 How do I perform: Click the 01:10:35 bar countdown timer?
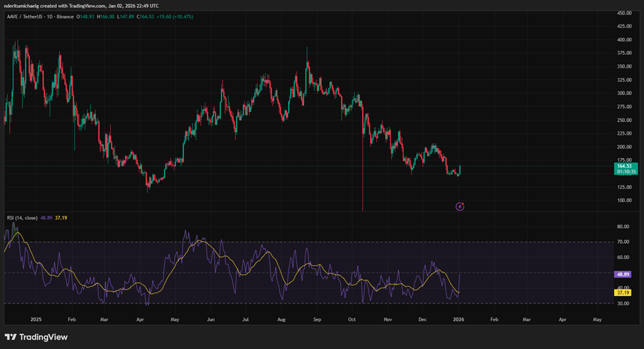[x=624, y=172]
